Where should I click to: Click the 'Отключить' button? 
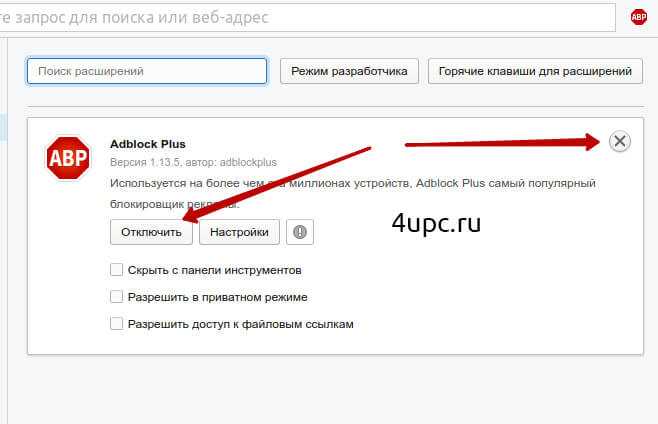click(151, 232)
